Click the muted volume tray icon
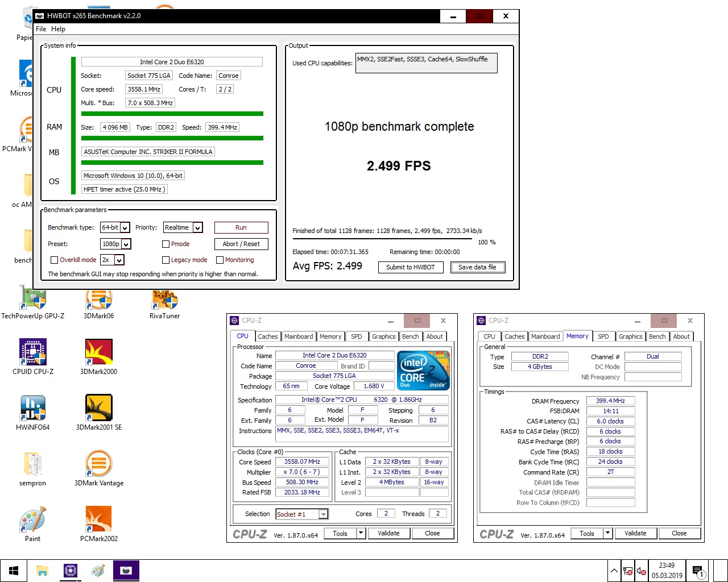This screenshot has height=582, width=728. (x=642, y=571)
